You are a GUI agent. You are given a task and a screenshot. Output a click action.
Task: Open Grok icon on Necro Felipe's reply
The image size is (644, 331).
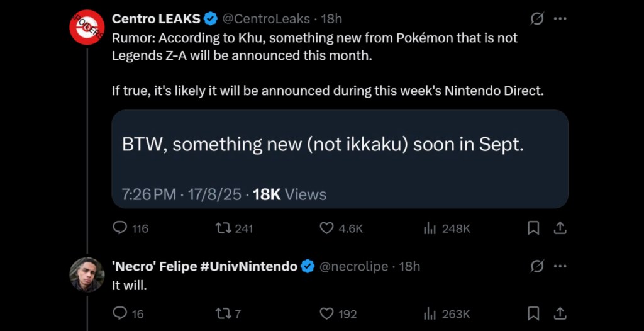[x=536, y=266]
